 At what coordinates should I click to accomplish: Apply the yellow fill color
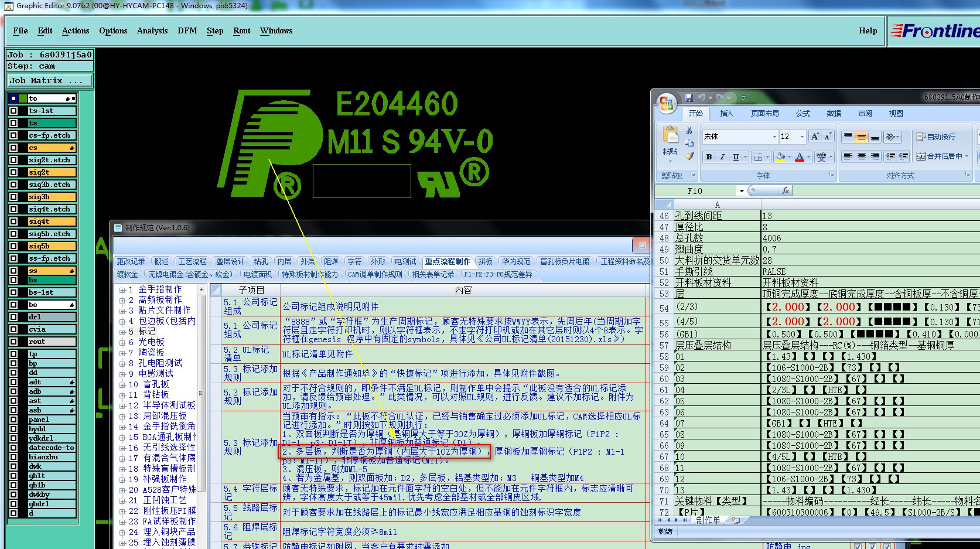click(780, 157)
